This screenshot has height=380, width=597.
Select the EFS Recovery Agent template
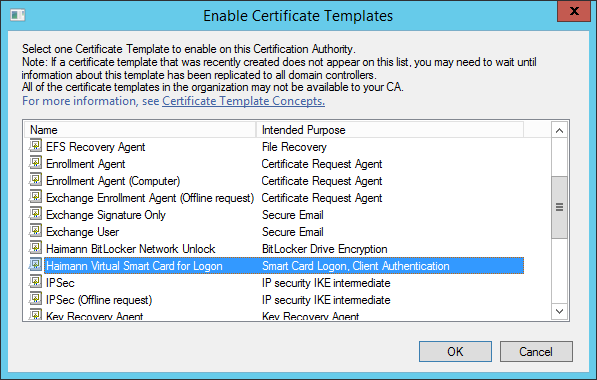click(x=96, y=147)
